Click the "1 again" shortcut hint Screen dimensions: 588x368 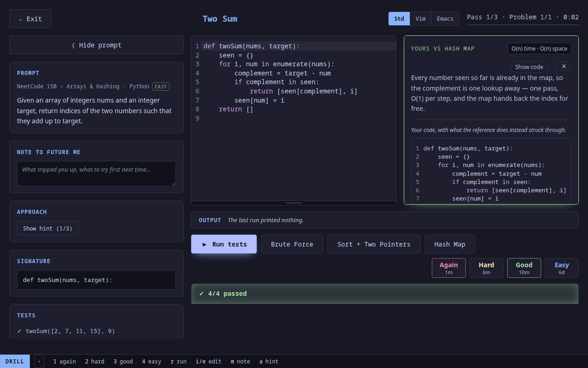pos(64,362)
